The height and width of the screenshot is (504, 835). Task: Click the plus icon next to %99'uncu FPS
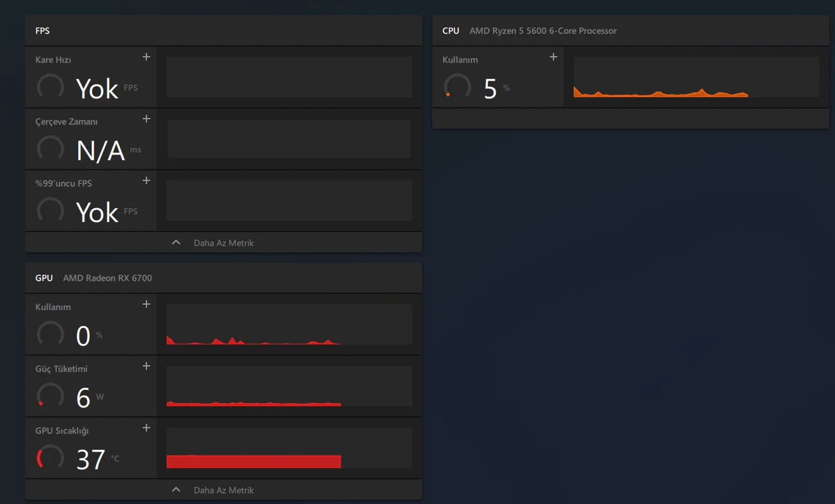[x=146, y=180]
